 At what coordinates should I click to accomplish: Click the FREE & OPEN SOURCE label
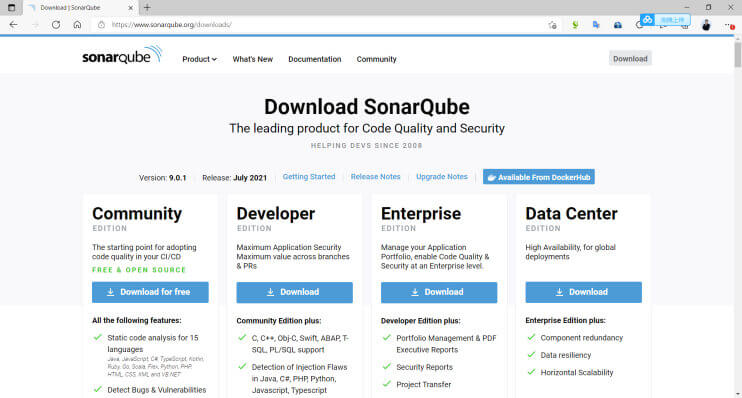[x=139, y=270]
